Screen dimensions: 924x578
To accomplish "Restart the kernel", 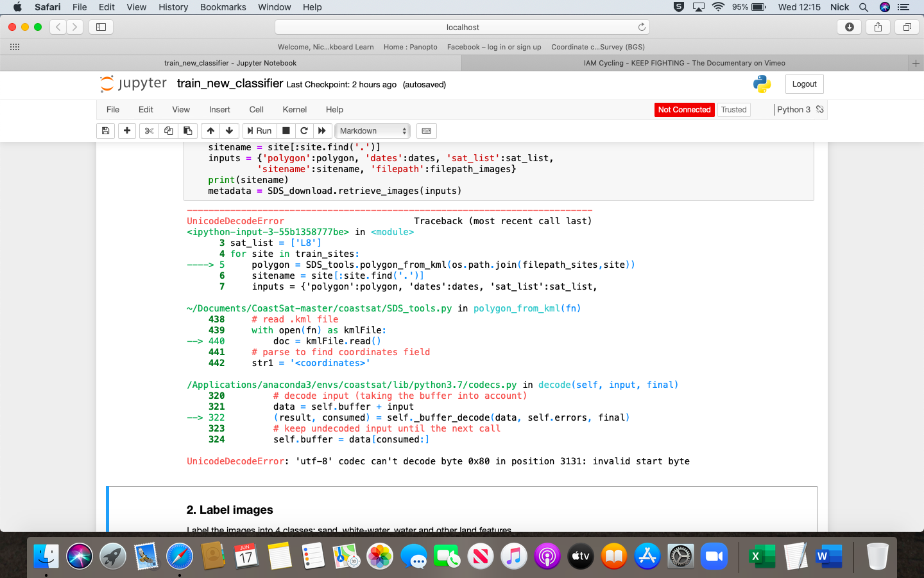I will [304, 130].
